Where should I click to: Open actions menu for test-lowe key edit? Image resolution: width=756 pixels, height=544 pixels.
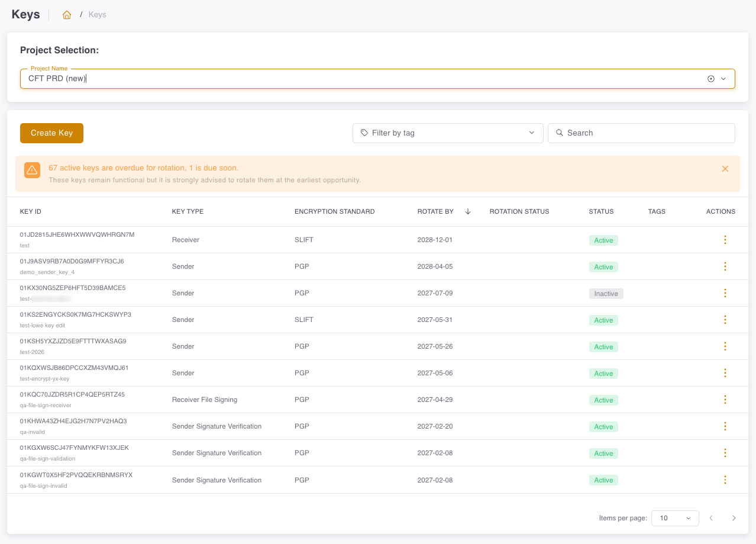click(x=725, y=320)
